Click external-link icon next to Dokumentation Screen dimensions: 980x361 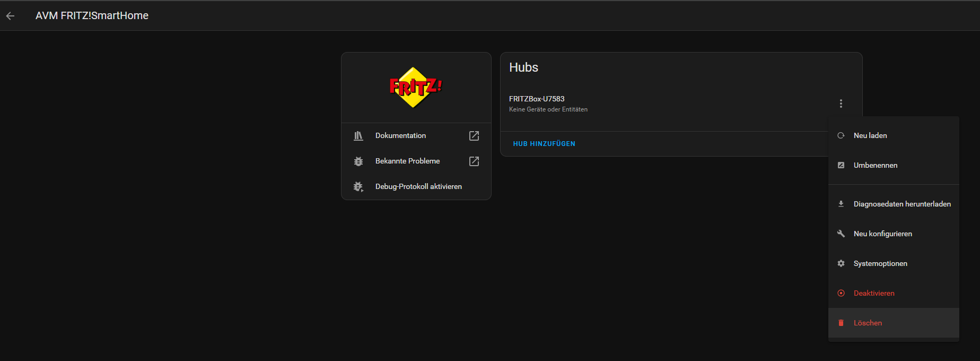[x=474, y=136]
